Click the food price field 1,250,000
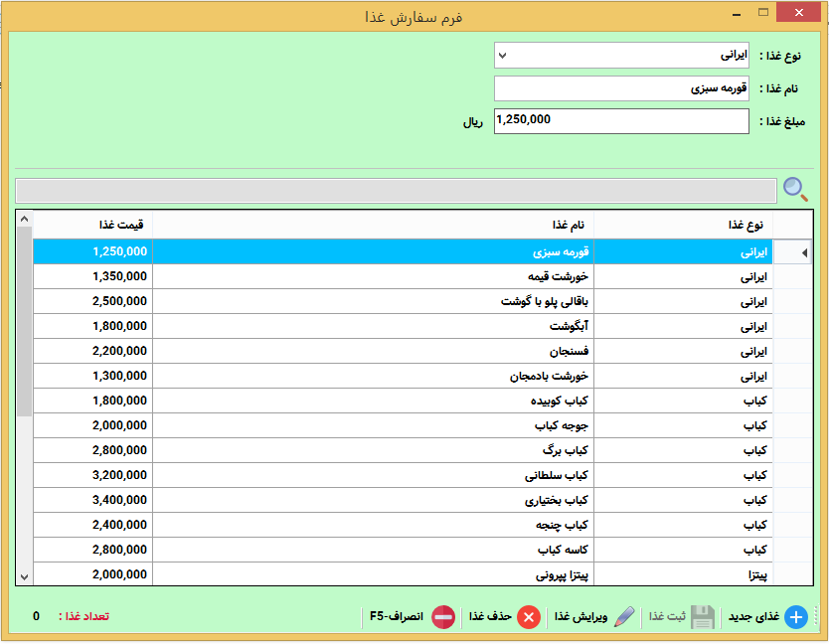Screen dimensions: 829x644 tap(621, 120)
